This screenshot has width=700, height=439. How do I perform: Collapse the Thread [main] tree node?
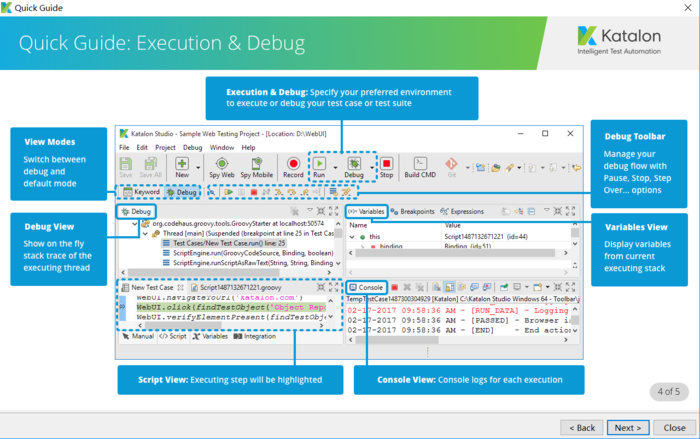pos(145,234)
